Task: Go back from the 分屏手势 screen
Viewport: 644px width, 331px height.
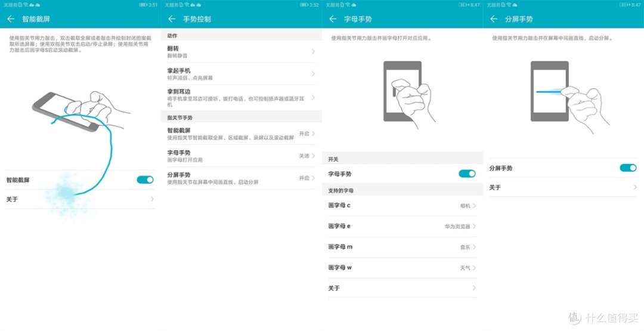Action: pyautogui.click(x=494, y=19)
